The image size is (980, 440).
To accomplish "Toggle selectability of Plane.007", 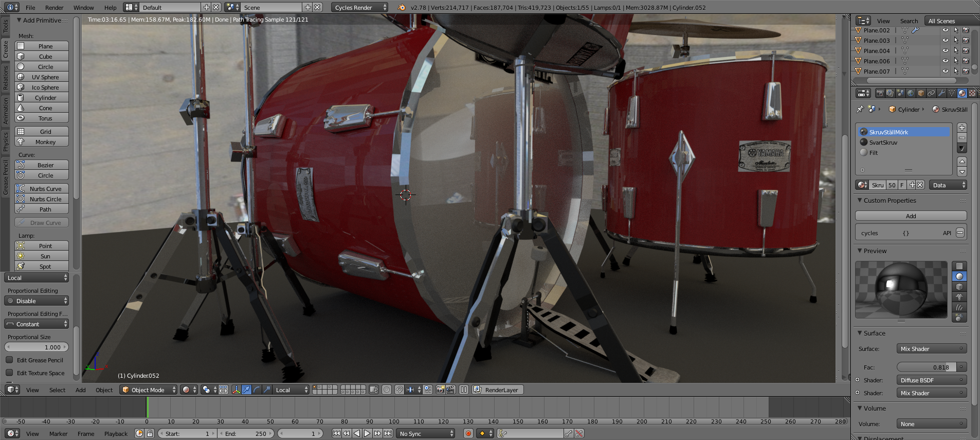I will 956,72.
